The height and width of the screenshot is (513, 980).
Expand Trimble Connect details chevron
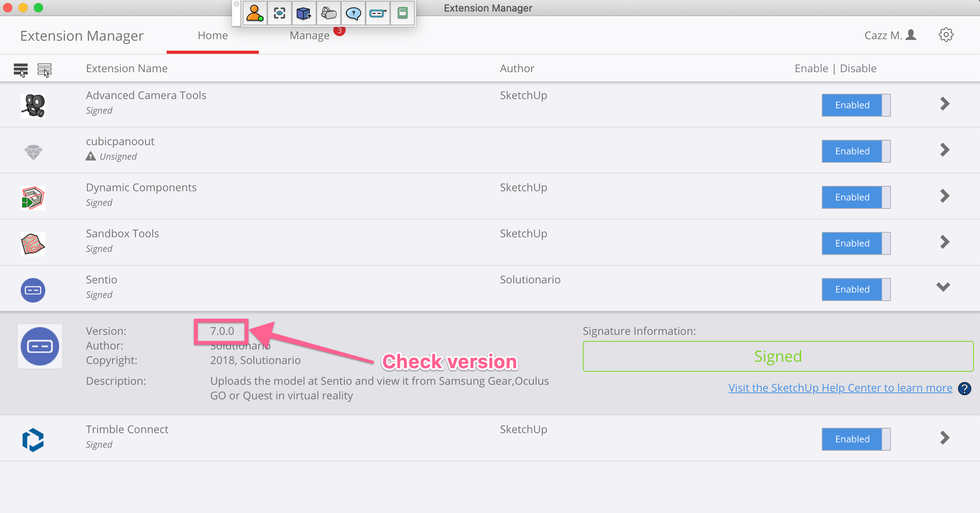(x=945, y=438)
